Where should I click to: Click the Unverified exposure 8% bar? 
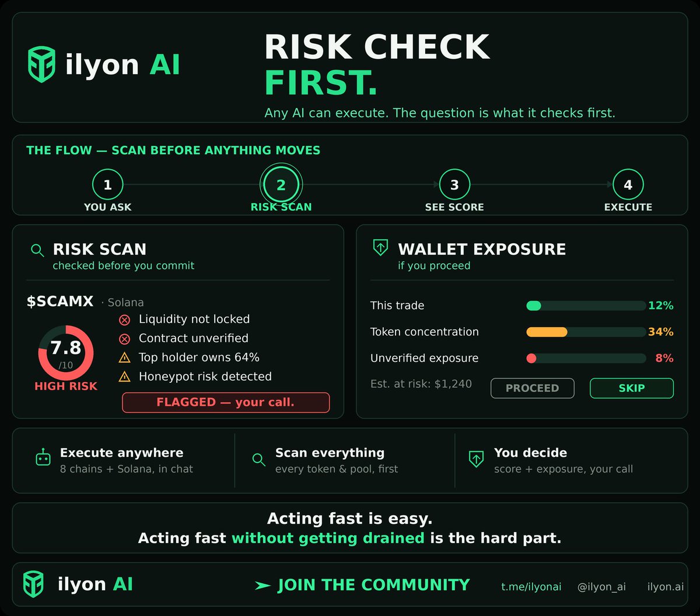(586, 358)
